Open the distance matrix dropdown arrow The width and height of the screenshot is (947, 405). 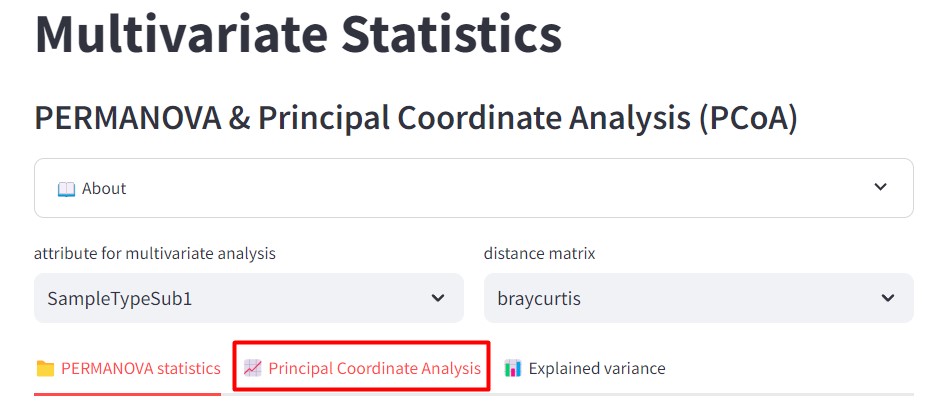[x=887, y=298]
